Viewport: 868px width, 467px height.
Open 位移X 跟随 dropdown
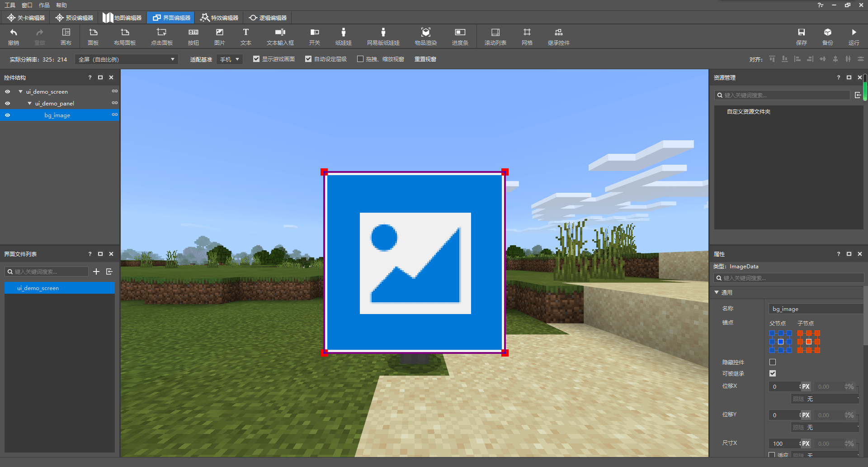pyautogui.click(x=826, y=399)
